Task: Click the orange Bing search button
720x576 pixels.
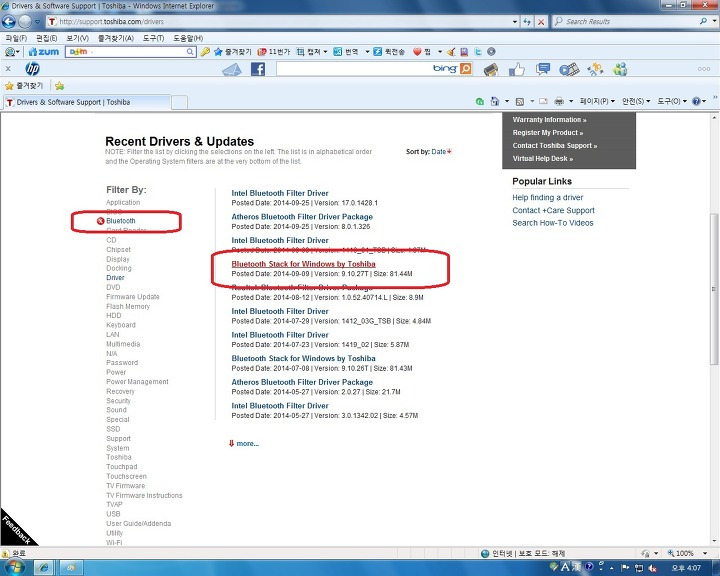Action: pyautogui.click(x=466, y=69)
